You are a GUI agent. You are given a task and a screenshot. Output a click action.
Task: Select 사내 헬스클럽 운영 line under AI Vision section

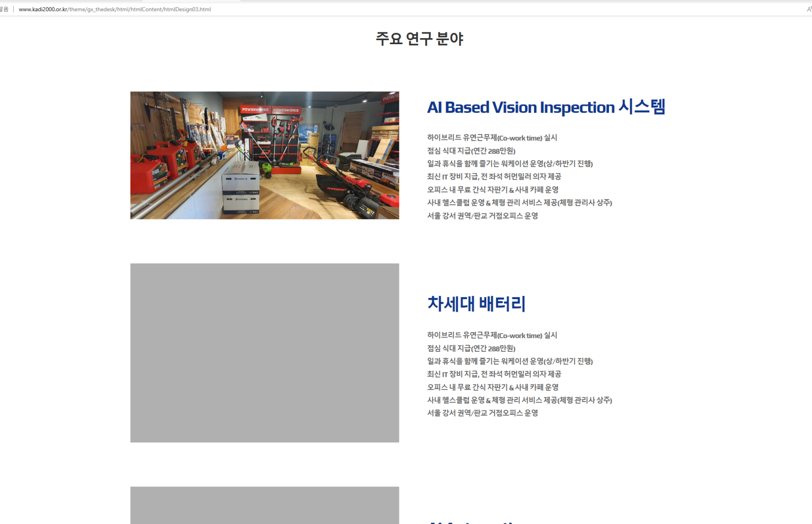pyautogui.click(x=520, y=203)
